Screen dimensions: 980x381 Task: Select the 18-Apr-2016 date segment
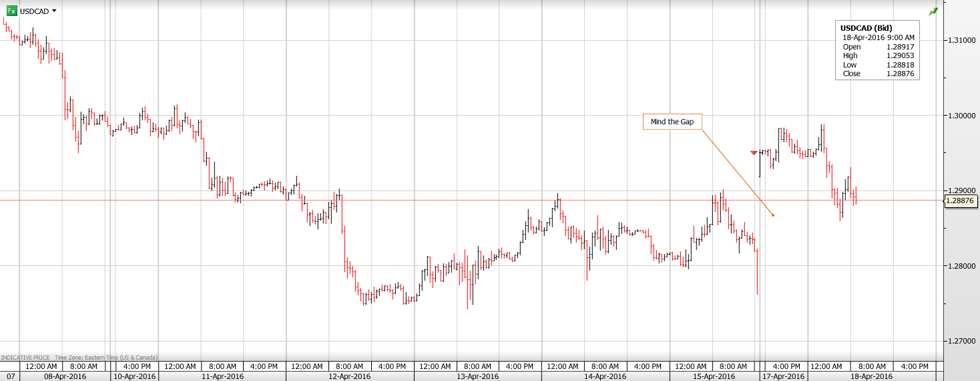pos(872,376)
